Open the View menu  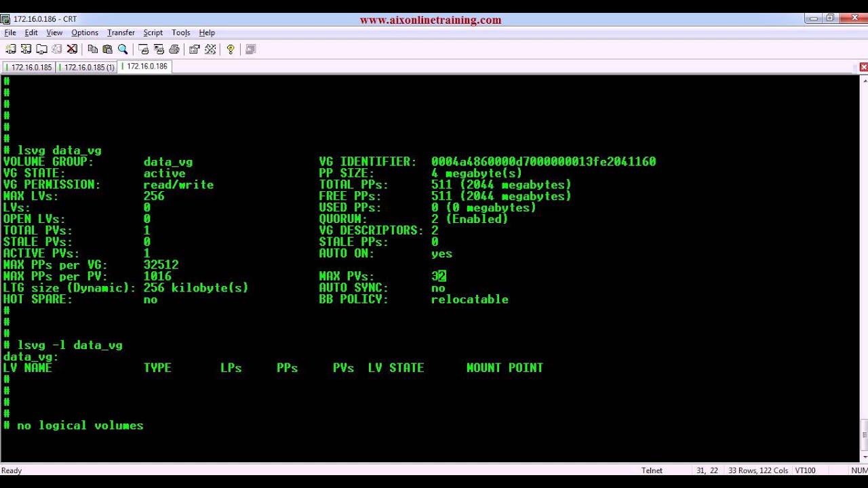pos(54,33)
